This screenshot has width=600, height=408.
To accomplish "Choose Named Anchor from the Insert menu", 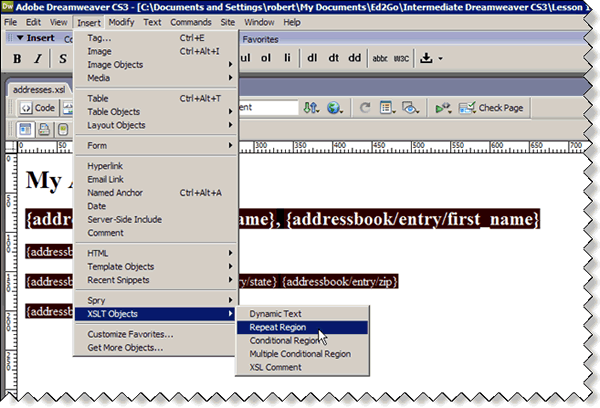I will point(155,193).
